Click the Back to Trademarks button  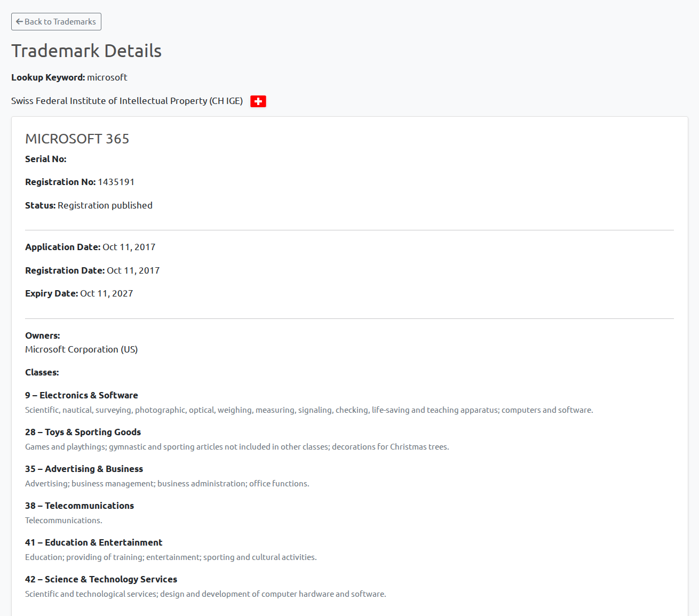point(56,21)
